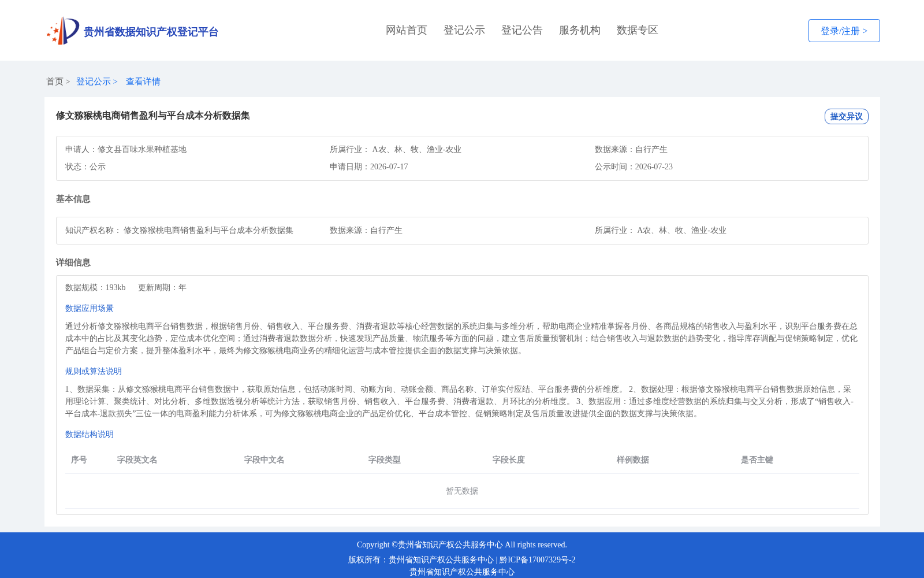The image size is (924, 578).
Task: Click the 详细信息 section heading
Action: point(73,262)
